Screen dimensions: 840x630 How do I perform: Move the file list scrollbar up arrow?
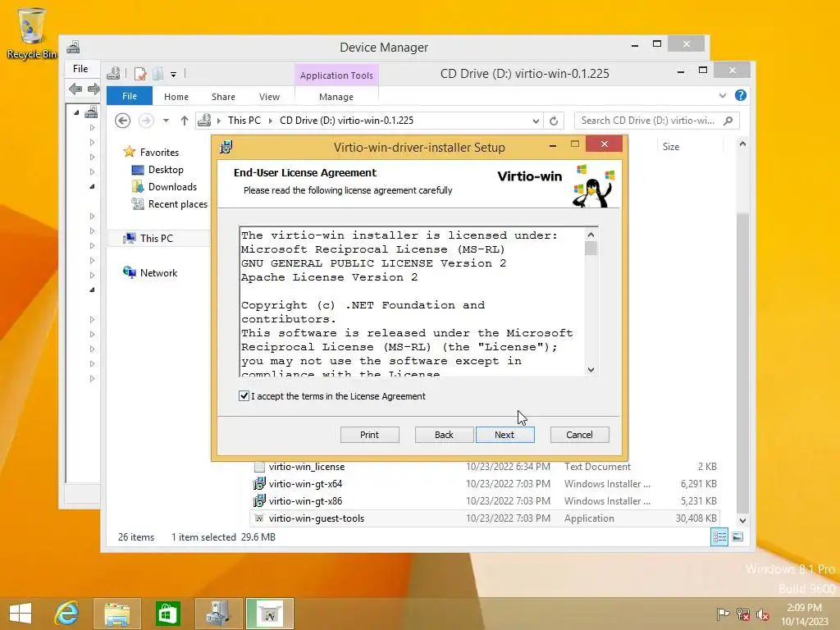(742, 144)
